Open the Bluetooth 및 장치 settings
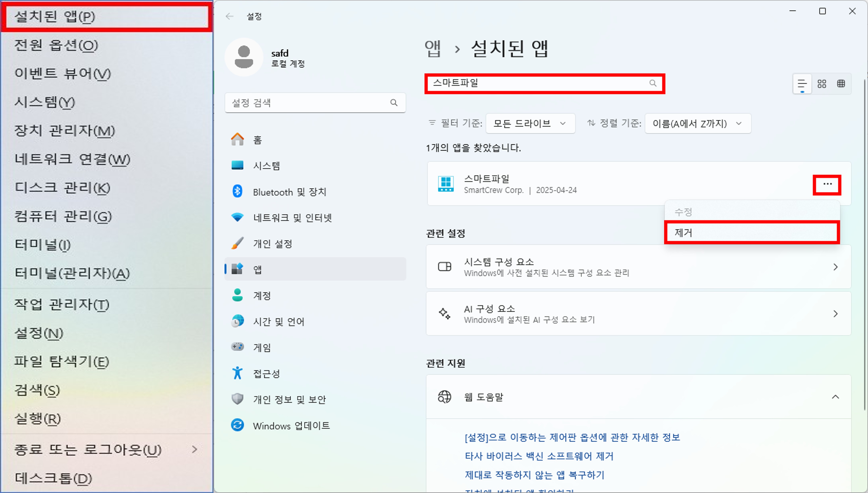Viewport: 868px width, 493px height. click(289, 192)
